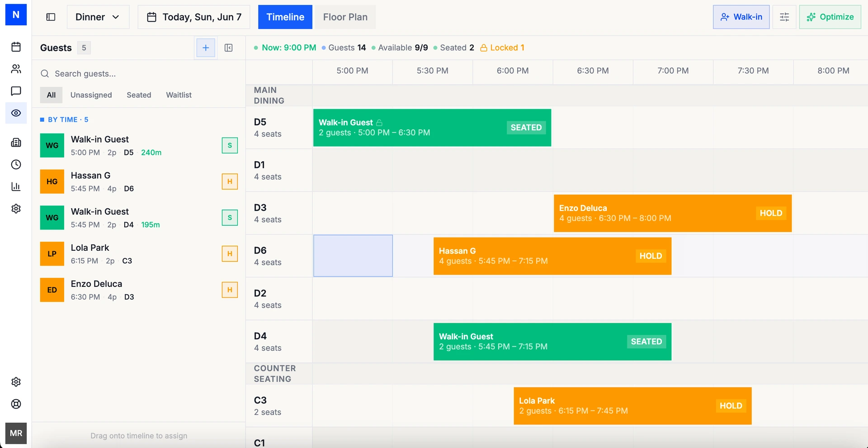Open Enzo Deluca hold block on D3
Screen dimensions: 868x448
click(x=673, y=213)
